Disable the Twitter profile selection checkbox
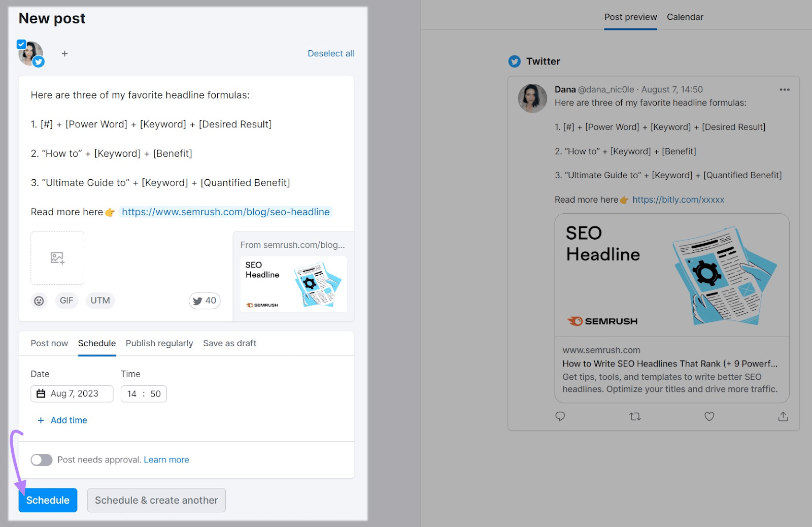Screen dimensions: 812x527 tap(21, 44)
